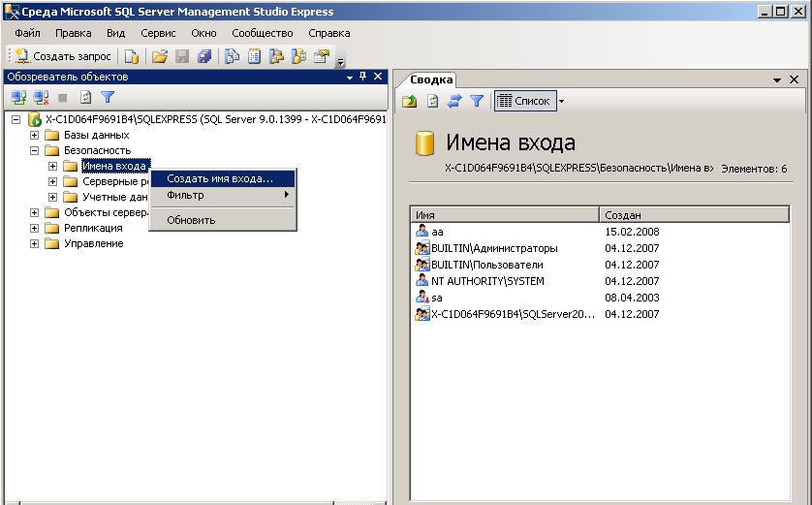Click the open file folder icon
The width and height of the screenshot is (812, 505).
160,56
